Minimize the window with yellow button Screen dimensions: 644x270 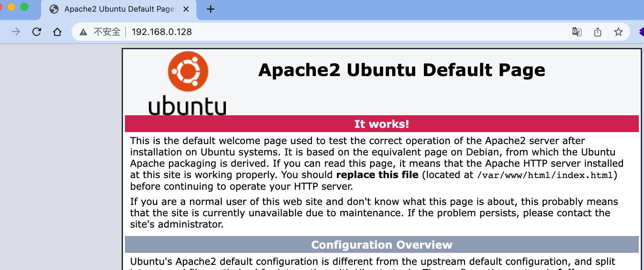[11, 7]
